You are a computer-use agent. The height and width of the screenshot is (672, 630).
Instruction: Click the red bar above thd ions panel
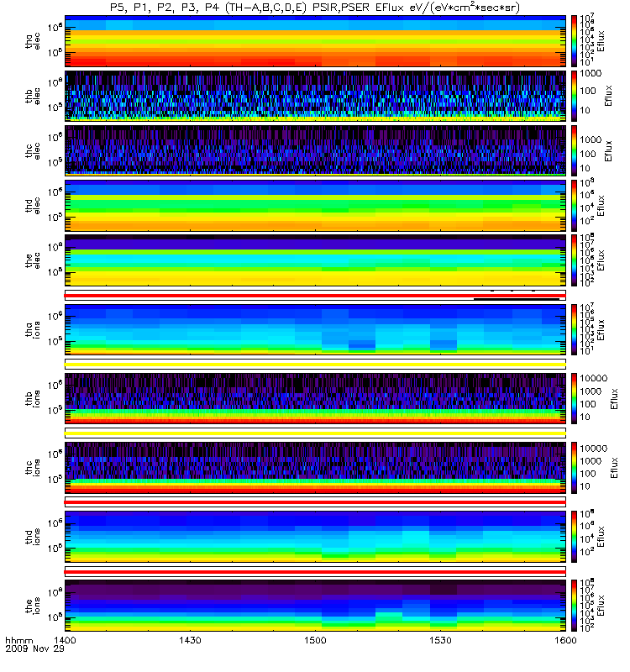pyautogui.click(x=316, y=502)
